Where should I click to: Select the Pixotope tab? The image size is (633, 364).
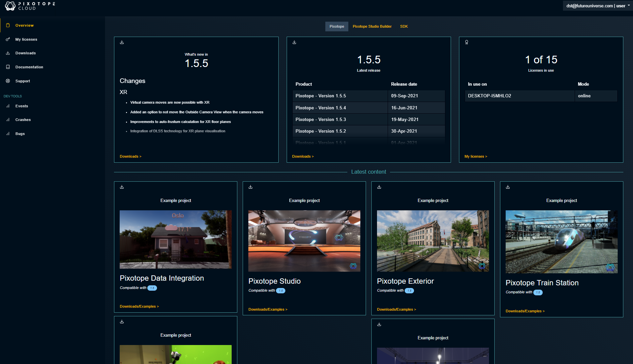337,26
